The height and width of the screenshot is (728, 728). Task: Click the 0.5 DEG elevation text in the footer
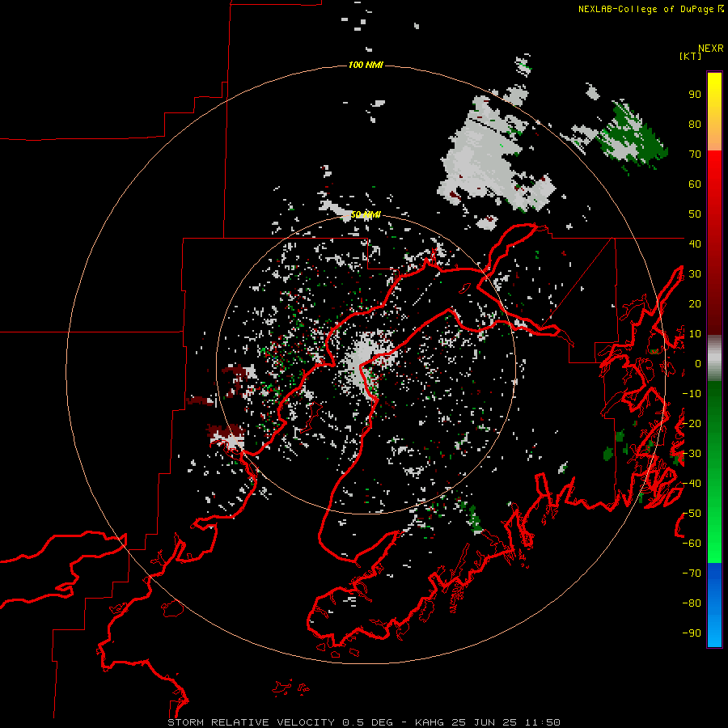pyautogui.click(x=368, y=722)
